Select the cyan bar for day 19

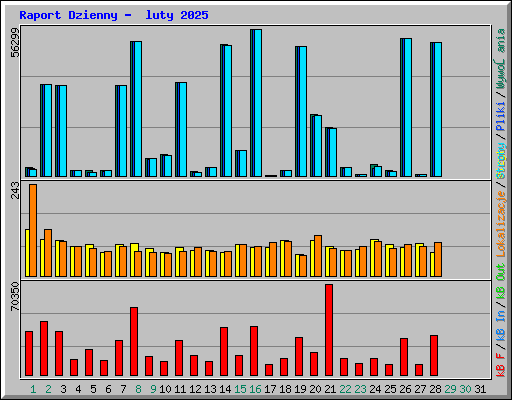(x=302, y=111)
